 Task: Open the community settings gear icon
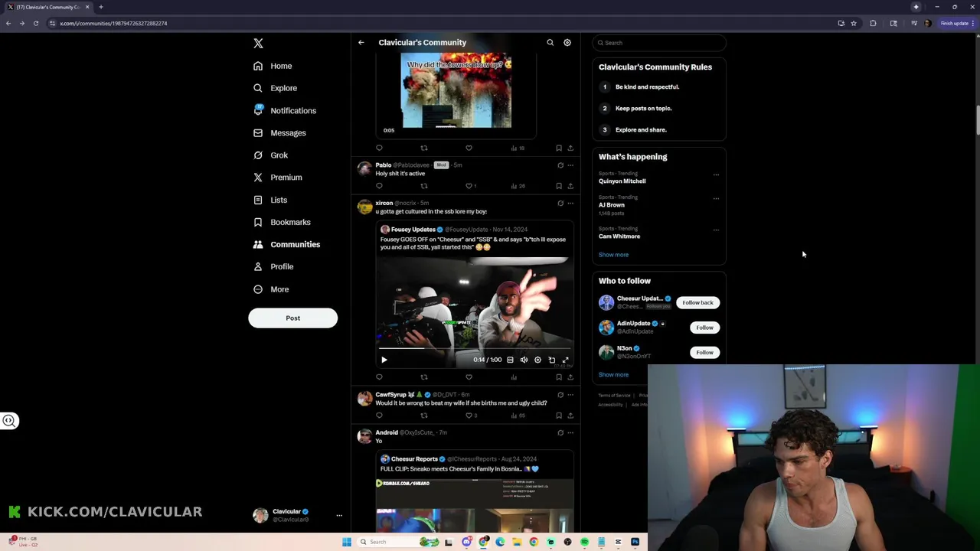point(567,43)
